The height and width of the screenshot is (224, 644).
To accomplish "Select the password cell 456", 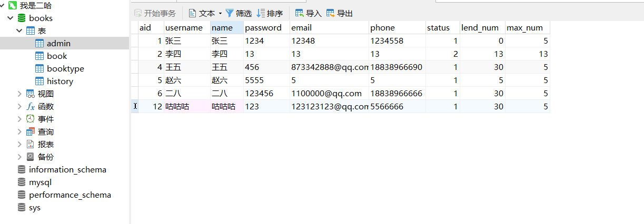I will [x=267, y=67].
